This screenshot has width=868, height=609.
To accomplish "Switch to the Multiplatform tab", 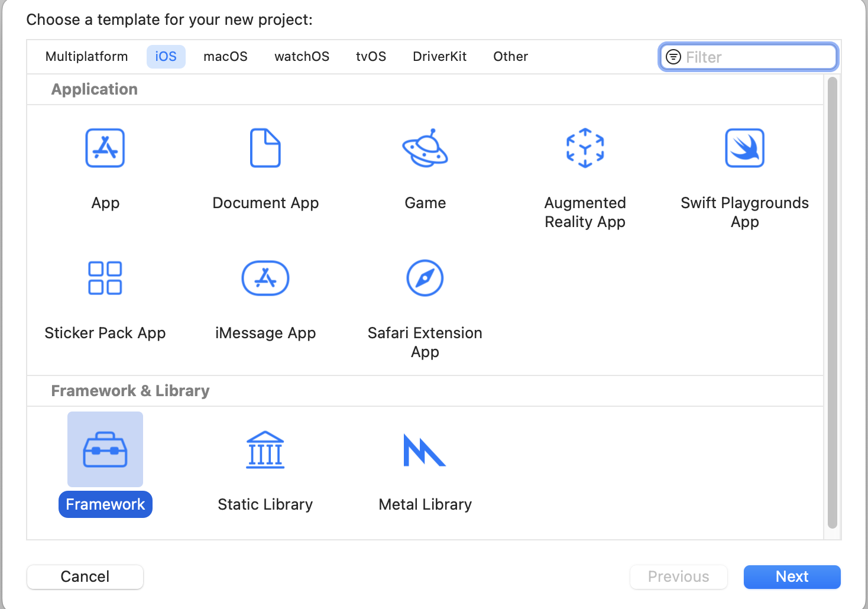I will (x=86, y=57).
